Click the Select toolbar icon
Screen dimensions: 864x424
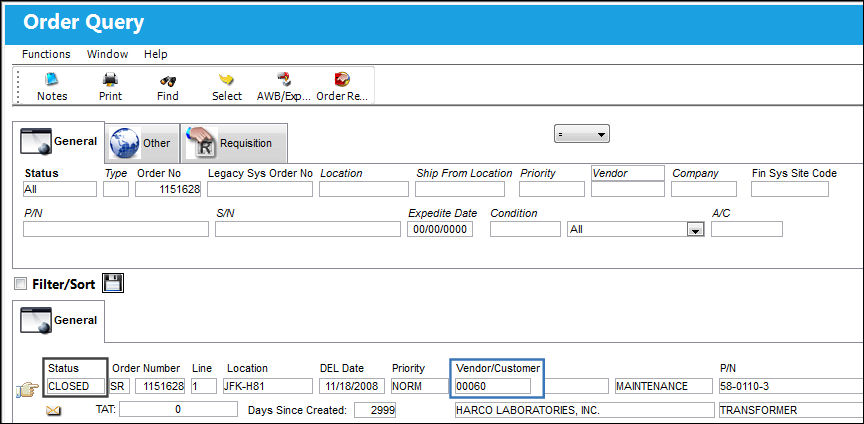[226, 87]
